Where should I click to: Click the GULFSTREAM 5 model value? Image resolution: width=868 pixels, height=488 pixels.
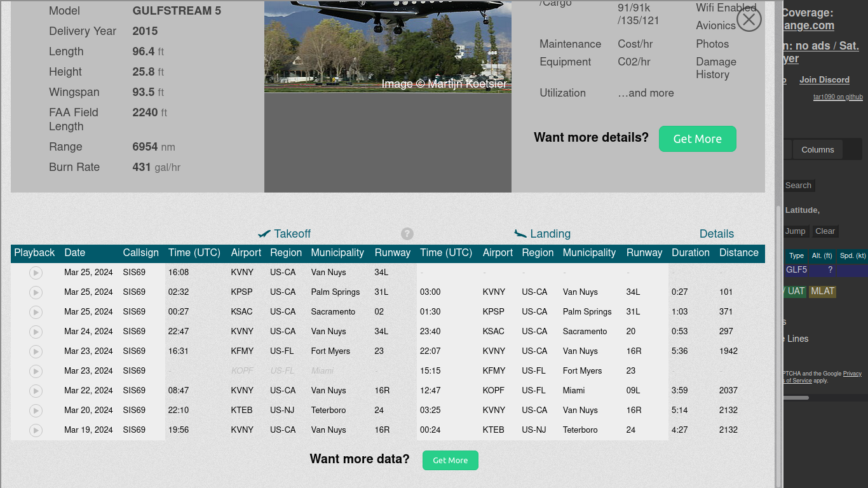click(177, 11)
